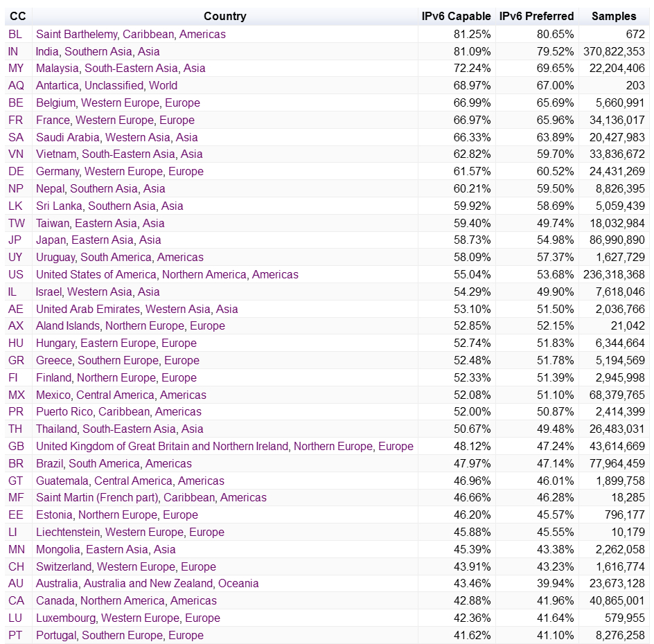Click the Samples column header
Viewport: 654px width, 644px height.
pos(614,16)
